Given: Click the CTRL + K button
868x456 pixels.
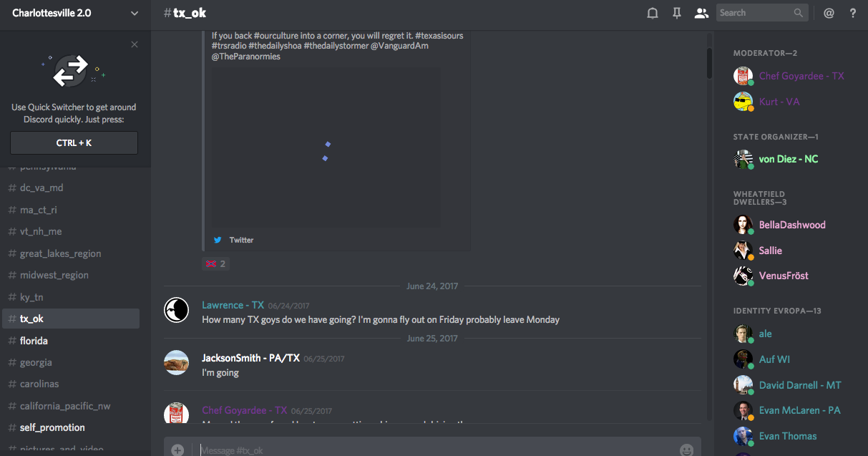Looking at the screenshot, I should click(x=74, y=142).
